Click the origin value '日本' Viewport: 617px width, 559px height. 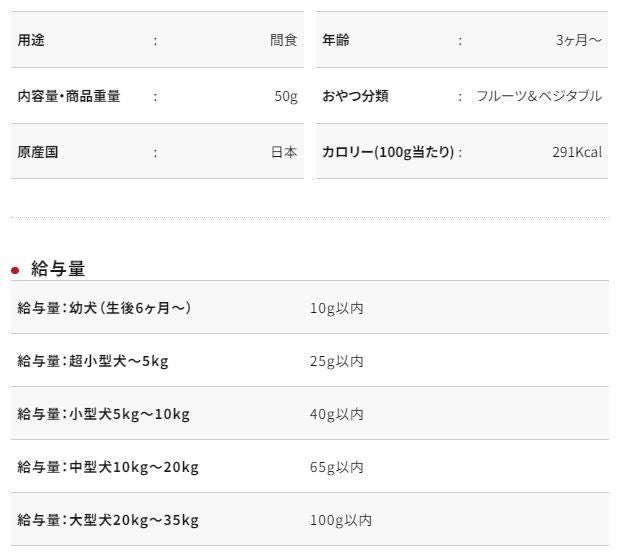click(x=284, y=152)
